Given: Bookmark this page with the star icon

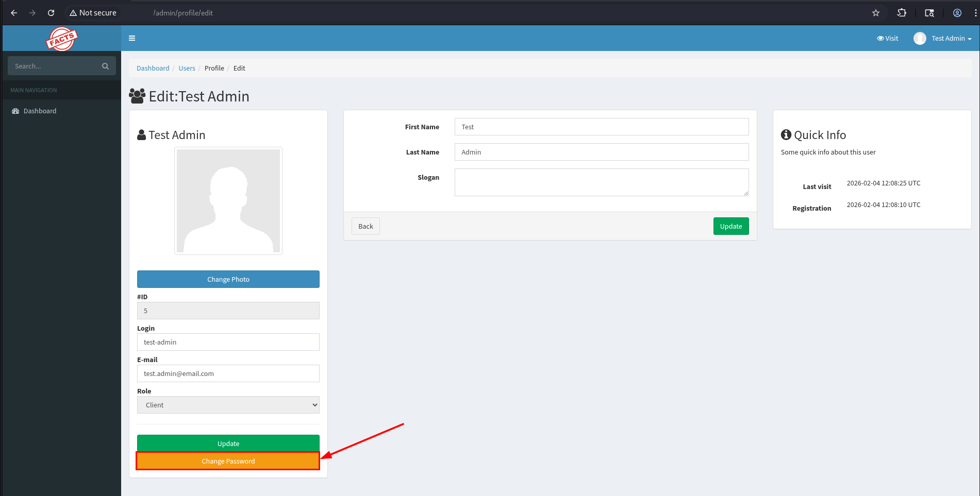Looking at the screenshot, I should point(875,13).
